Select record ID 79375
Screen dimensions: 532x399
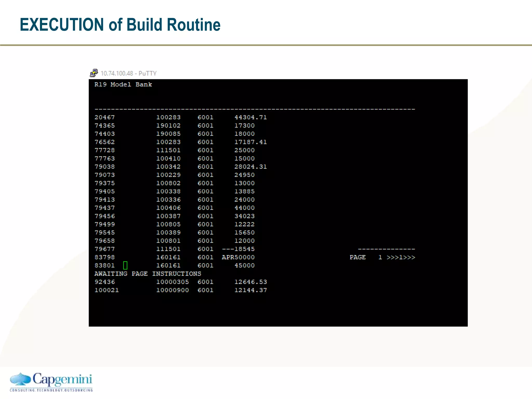point(105,183)
